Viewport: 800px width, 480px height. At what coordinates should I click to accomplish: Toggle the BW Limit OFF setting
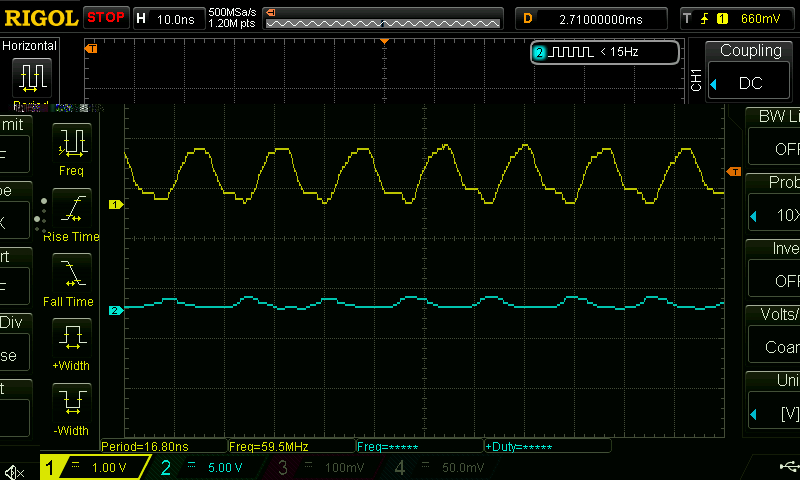(774, 146)
